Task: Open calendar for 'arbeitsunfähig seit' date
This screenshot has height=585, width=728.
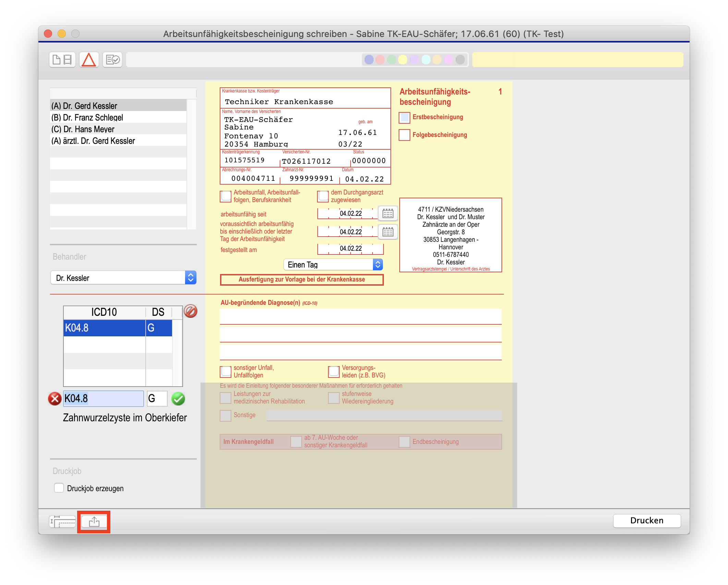Action: click(388, 214)
